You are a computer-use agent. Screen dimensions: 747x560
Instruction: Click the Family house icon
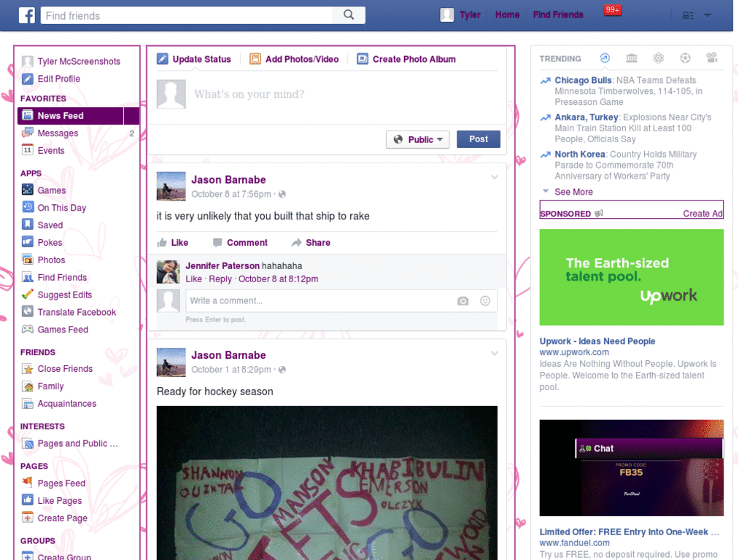(x=28, y=386)
